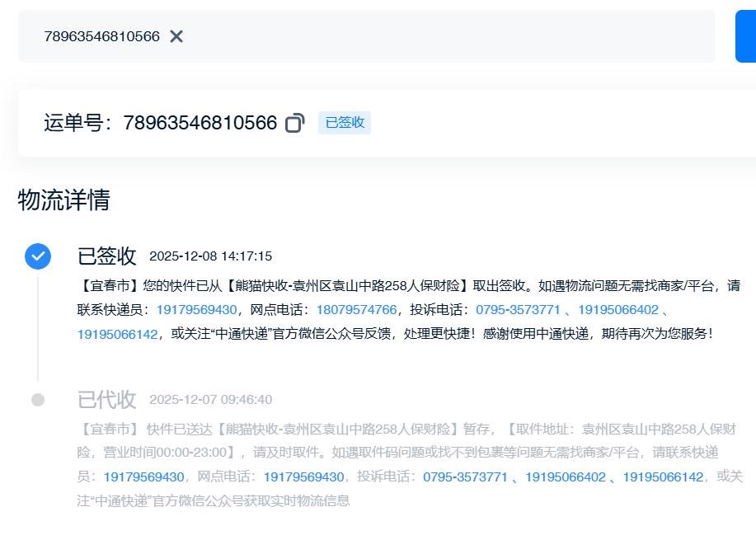Call courier 19179569430 in the 已签收 entry
This screenshot has width=756, height=540.
[196, 310]
